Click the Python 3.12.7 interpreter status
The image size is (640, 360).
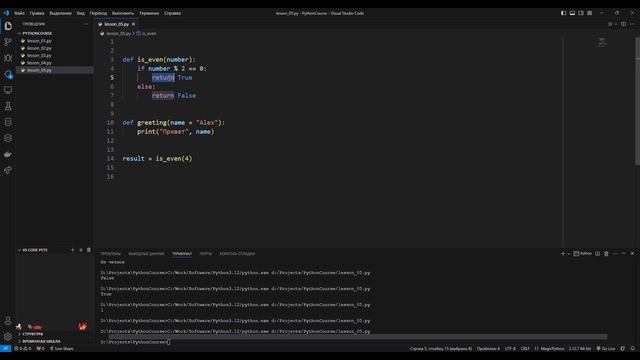(580, 349)
